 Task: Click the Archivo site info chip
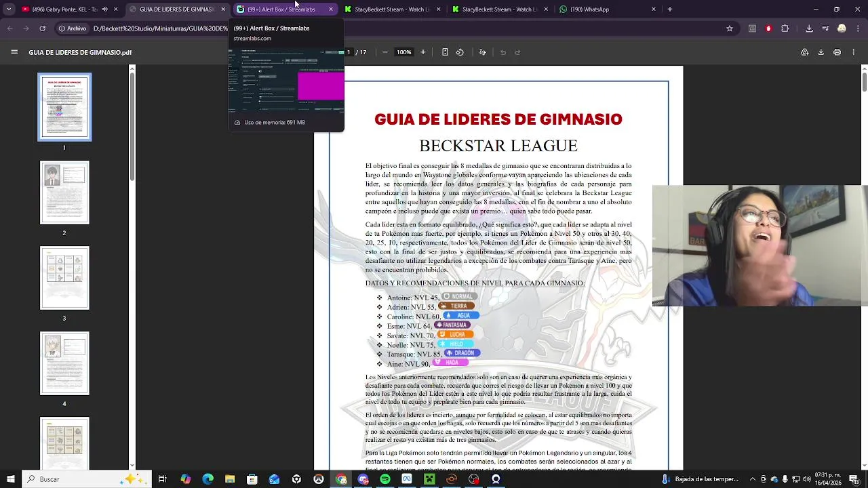73,28
